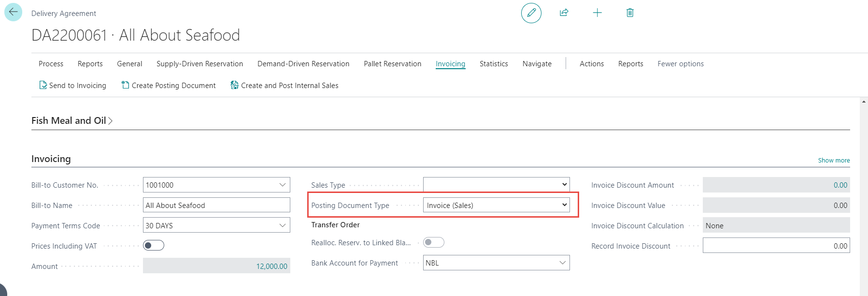This screenshot has height=296, width=868.
Task: Expand Fish Meal and Oil section
Action: (x=71, y=121)
